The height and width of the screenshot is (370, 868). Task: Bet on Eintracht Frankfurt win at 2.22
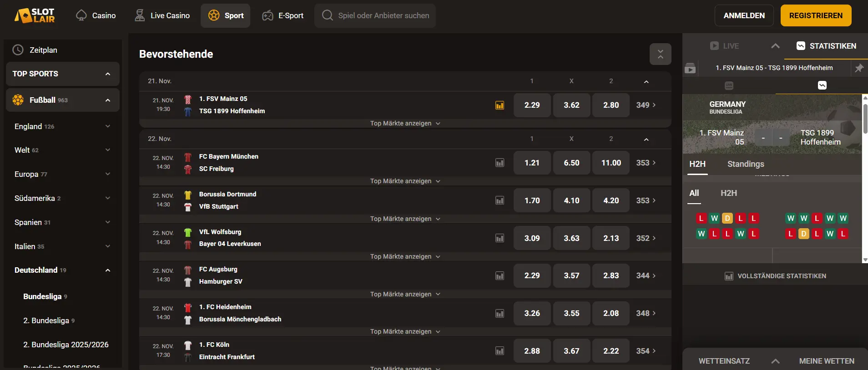coord(611,351)
